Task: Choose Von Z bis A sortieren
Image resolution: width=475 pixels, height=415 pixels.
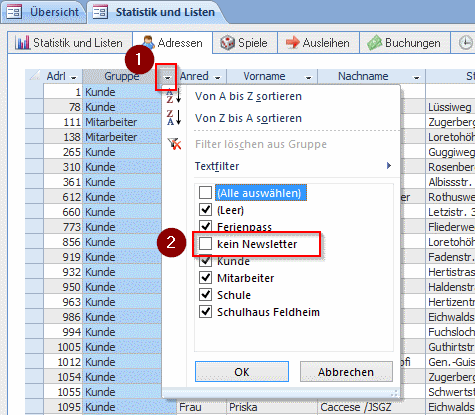Action: 248,118
